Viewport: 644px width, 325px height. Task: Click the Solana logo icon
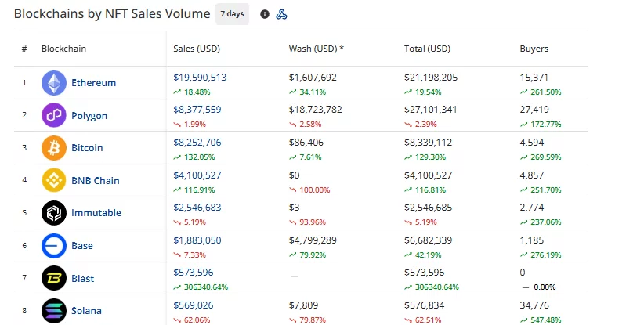click(x=54, y=311)
